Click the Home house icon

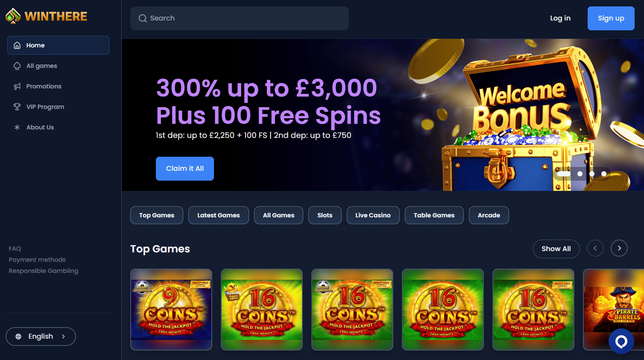pos(17,45)
